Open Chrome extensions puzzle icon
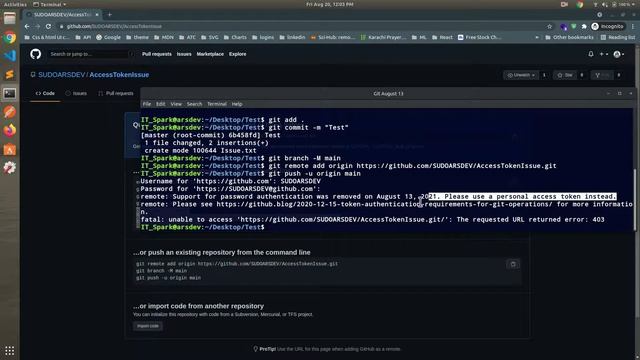 tap(584, 26)
